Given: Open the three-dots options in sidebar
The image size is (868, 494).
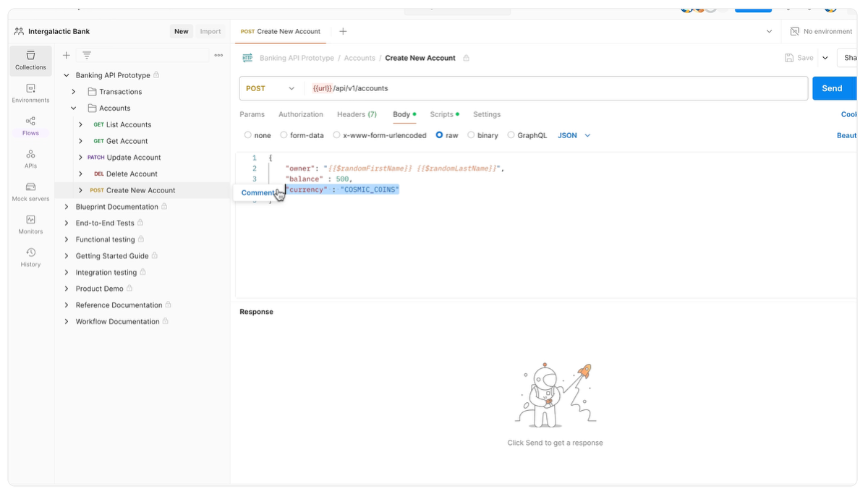Looking at the screenshot, I should click(x=218, y=55).
